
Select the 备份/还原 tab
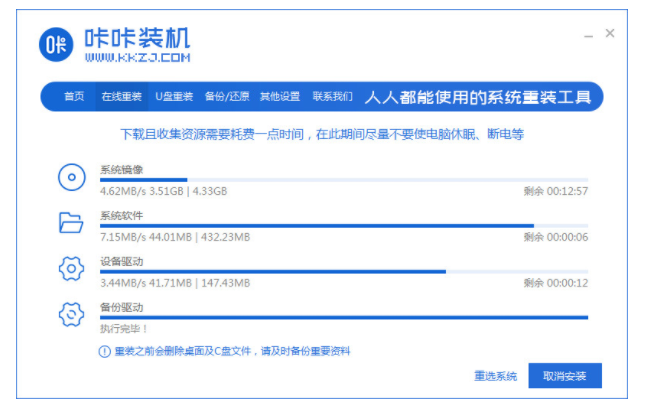[226, 97]
